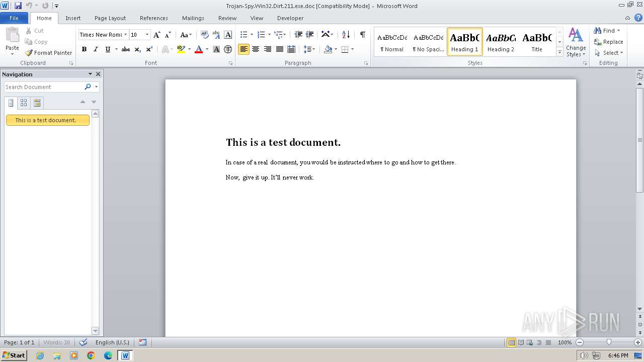Switch to the Developer tab
This screenshot has width=644, height=362.
coord(290,18)
